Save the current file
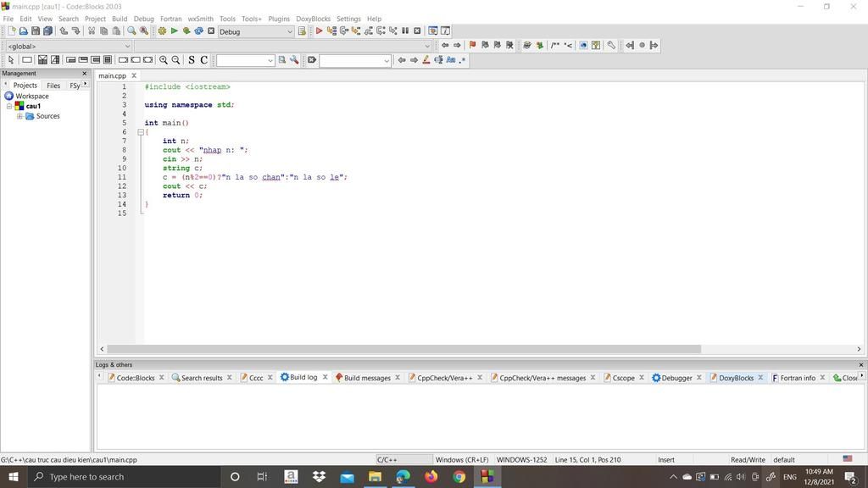The image size is (868, 488). pos(36,31)
